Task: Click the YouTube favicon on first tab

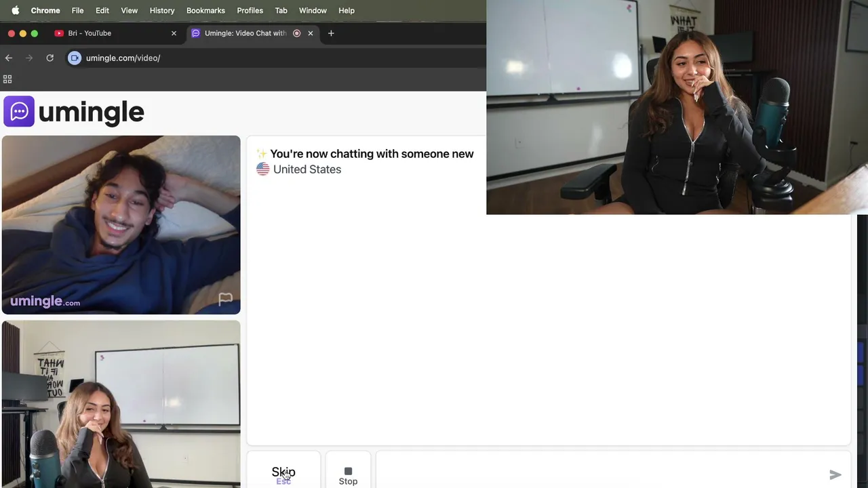Action: (59, 33)
